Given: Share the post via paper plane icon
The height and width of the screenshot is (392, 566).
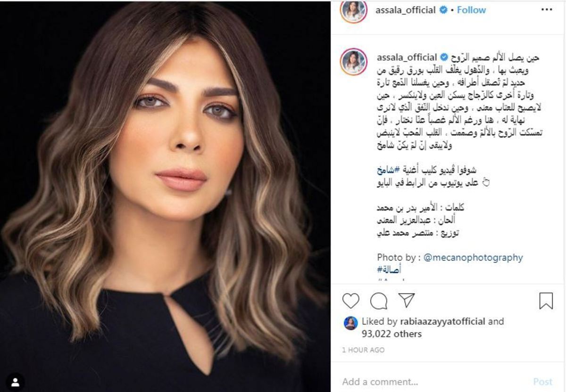Looking at the screenshot, I should tap(406, 300).
